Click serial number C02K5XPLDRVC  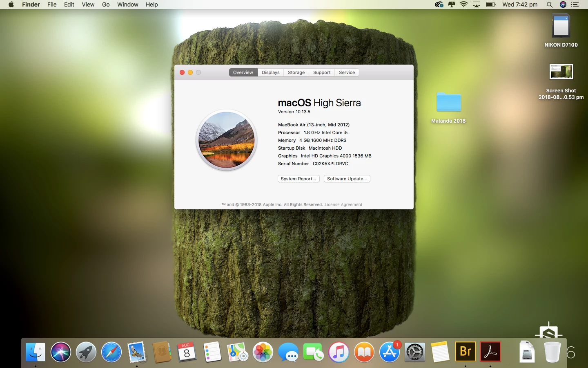pos(330,164)
